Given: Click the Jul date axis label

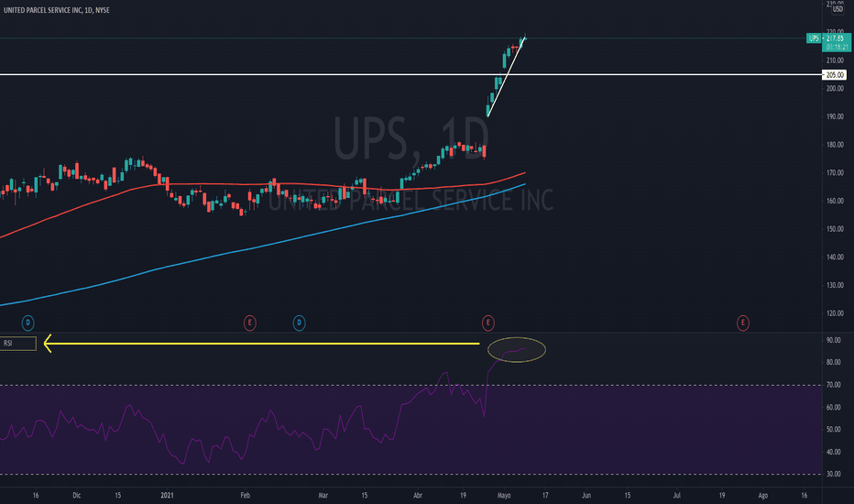Looking at the screenshot, I should click(x=676, y=495).
